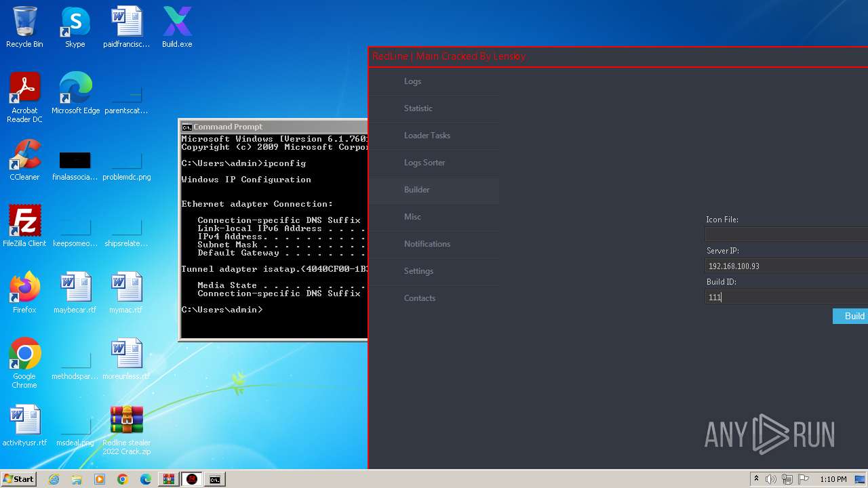Open CCleaner desktop shortcut

[24, 160]
